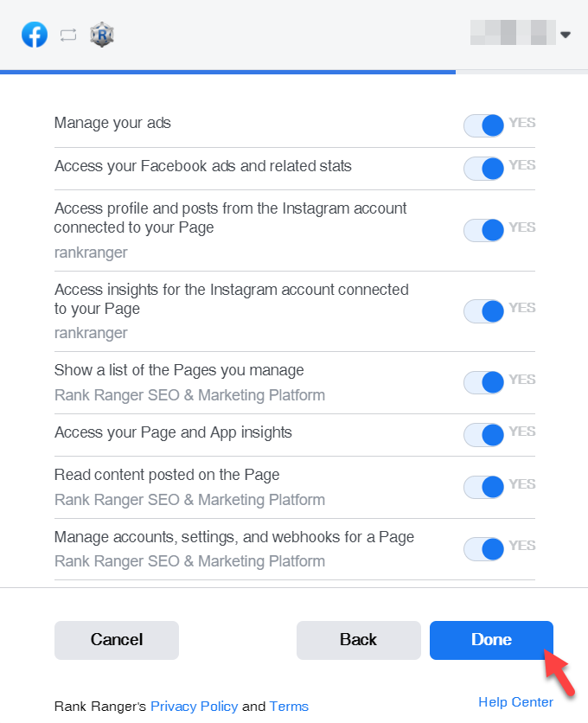
Task: Open the Terms link
Action: point(289,706)
